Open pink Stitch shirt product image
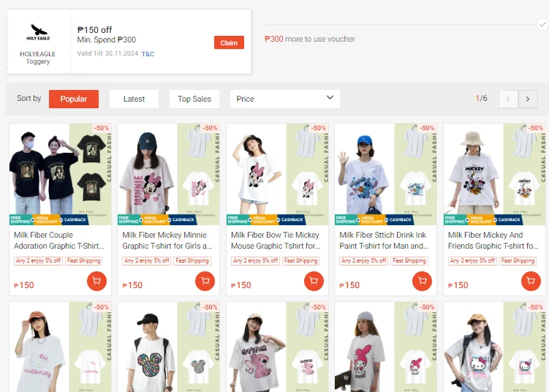This screenshot has height=392, width=549. click(277, 347)
